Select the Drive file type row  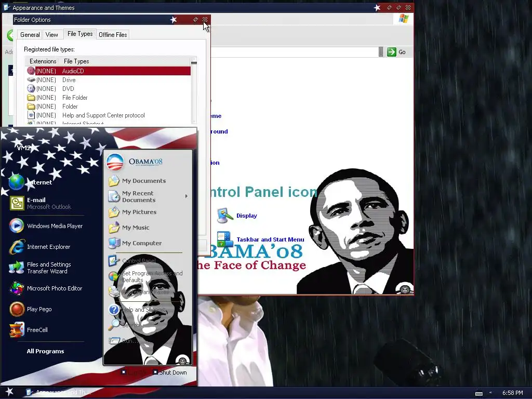(x=109, y=79)
